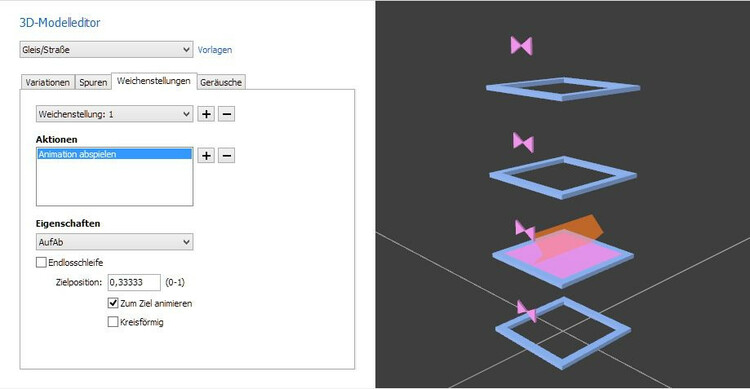Click the bottom pink bowtie marker
Image resolution: width=750 pixels, height=389 pixels.
coord(527,311)
